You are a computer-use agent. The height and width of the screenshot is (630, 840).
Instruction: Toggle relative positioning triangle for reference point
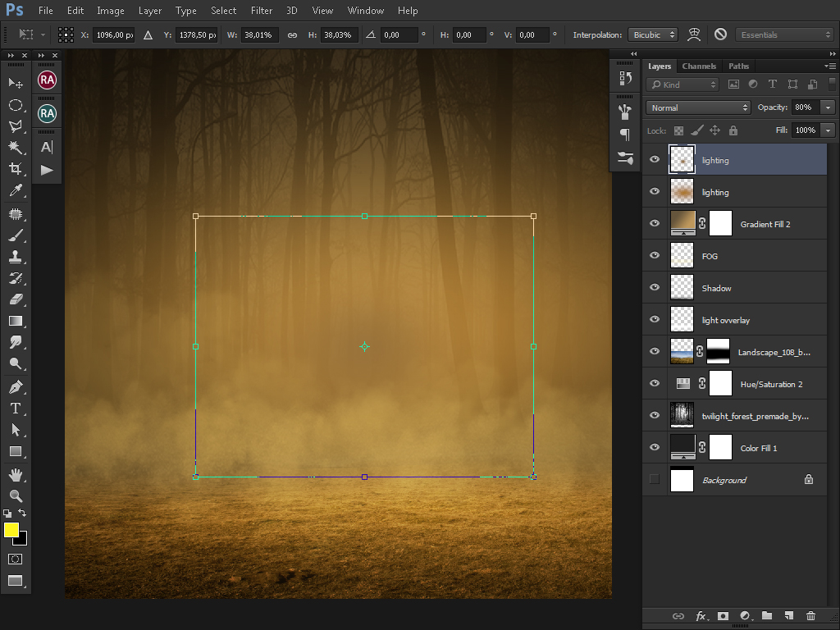point(148,34)
